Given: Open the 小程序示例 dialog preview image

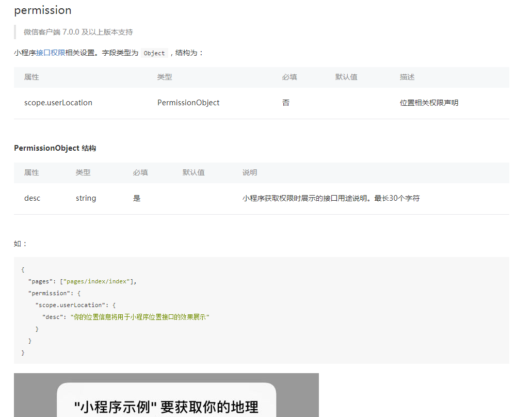Looking at the screenshot, I should pyautogui.click(x=166, y=395).
